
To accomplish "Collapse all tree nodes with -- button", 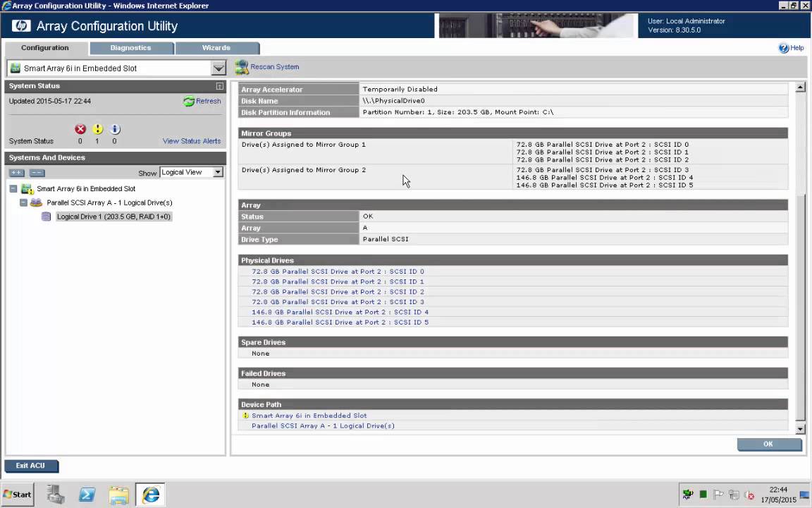I will [x=37, y=173].
